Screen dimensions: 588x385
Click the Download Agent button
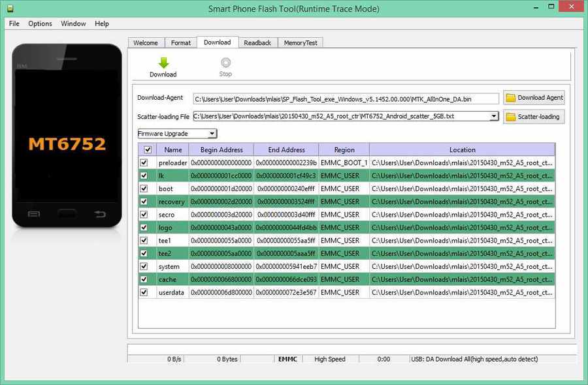click(534, 98)
